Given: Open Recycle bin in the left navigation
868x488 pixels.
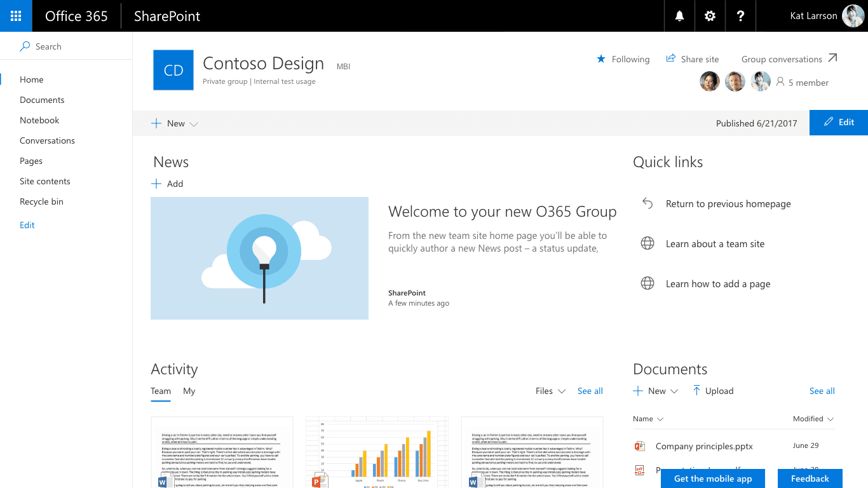Looking at the screenshot, I should click(x=41, y=201).
